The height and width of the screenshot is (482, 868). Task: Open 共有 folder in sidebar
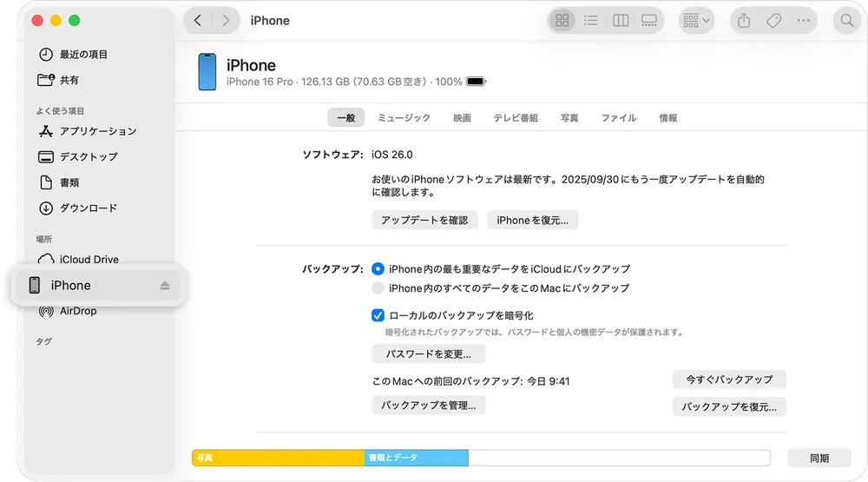58,80
